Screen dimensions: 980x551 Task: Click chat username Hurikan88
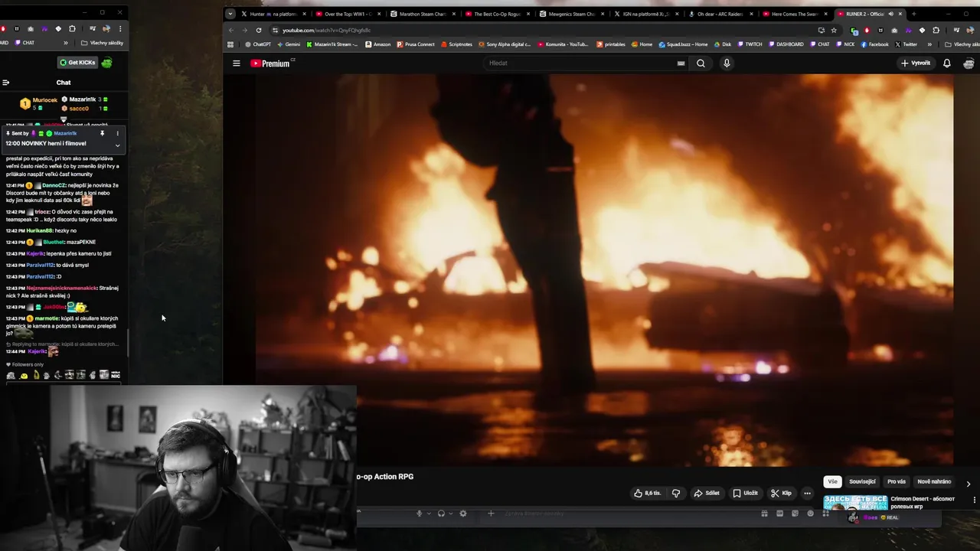(39, 230)
